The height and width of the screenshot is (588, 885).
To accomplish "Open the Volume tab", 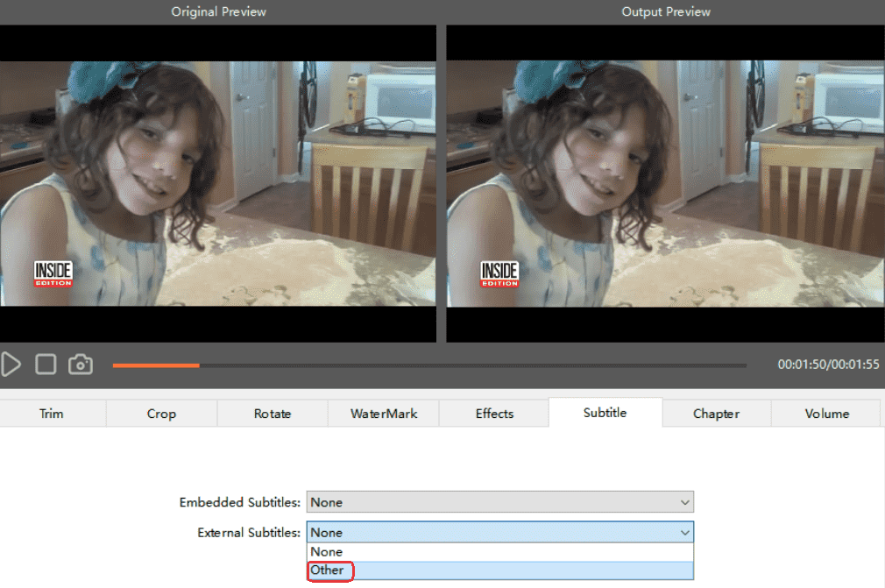I will [826, 414].
